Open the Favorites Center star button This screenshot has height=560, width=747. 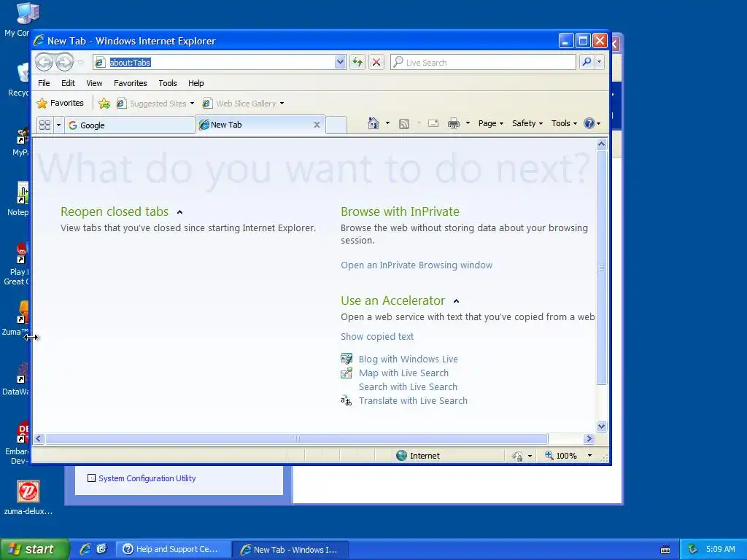tap(61, 104)
